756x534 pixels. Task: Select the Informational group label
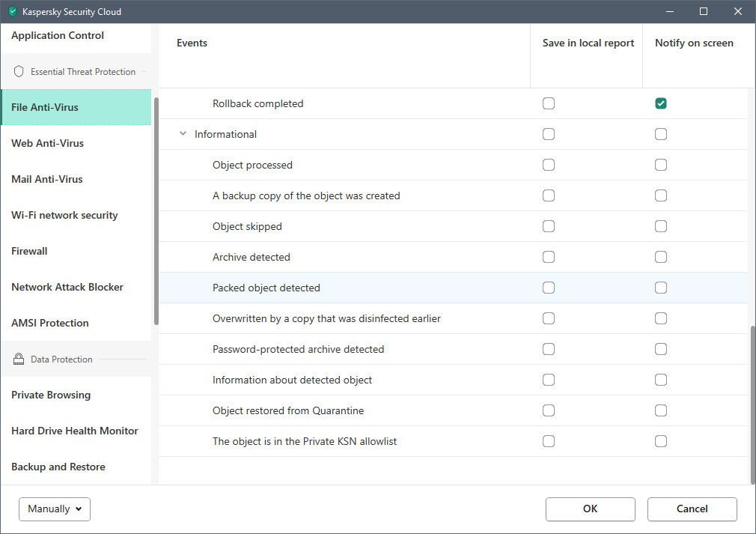click(x=225, y=134)
